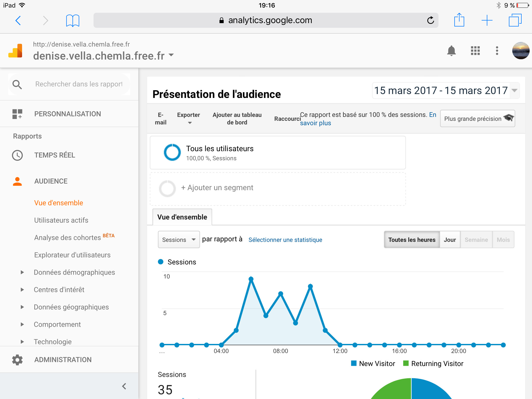Select the Vue d'ensemble tab

click(182, 217)
